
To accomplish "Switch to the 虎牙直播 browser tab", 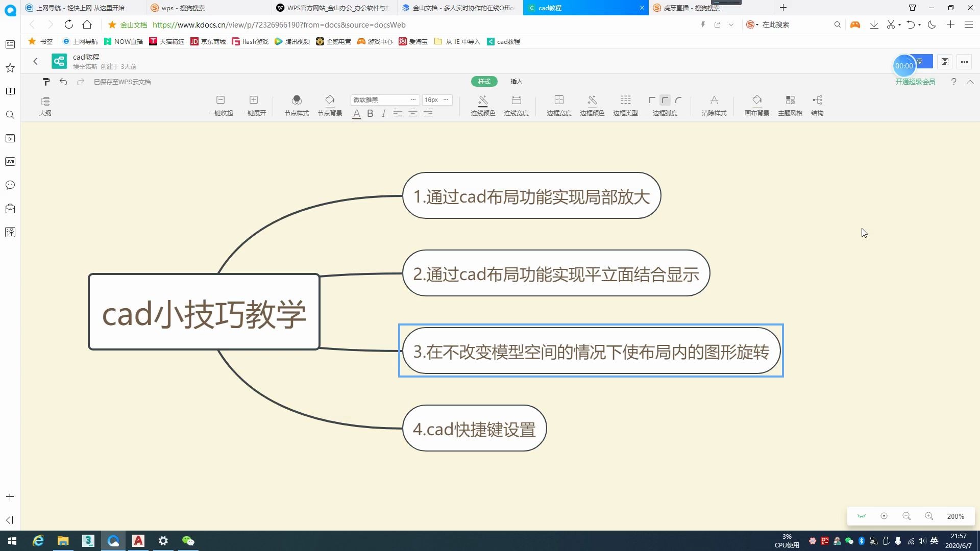I will coord(710,8).
